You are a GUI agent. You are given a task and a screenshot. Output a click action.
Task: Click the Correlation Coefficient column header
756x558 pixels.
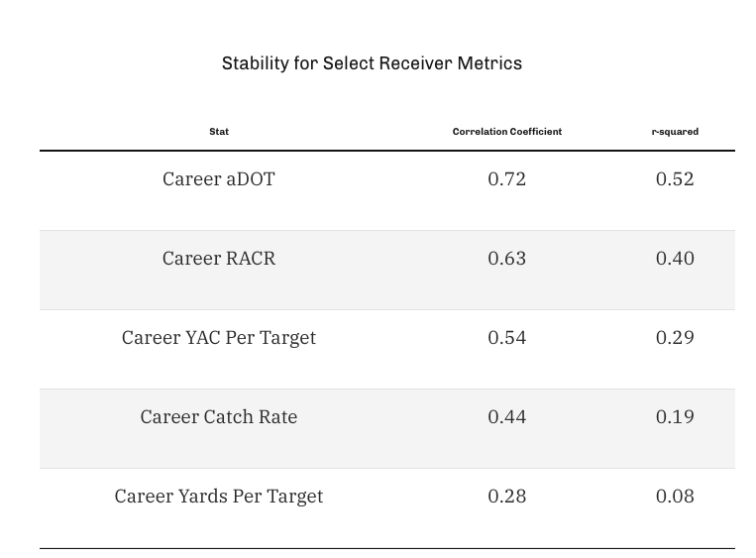click(x=507, y=132)
